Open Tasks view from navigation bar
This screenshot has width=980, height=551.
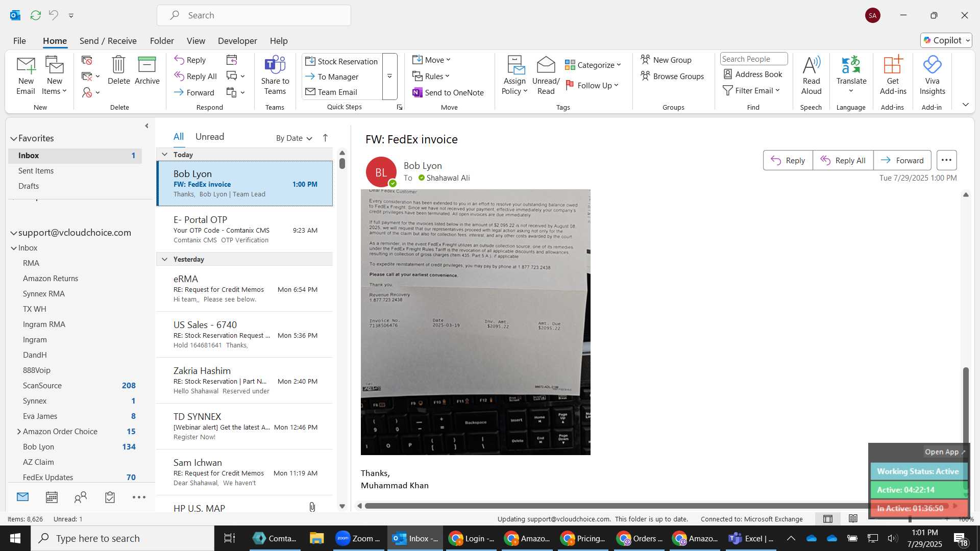pos(110,497)
